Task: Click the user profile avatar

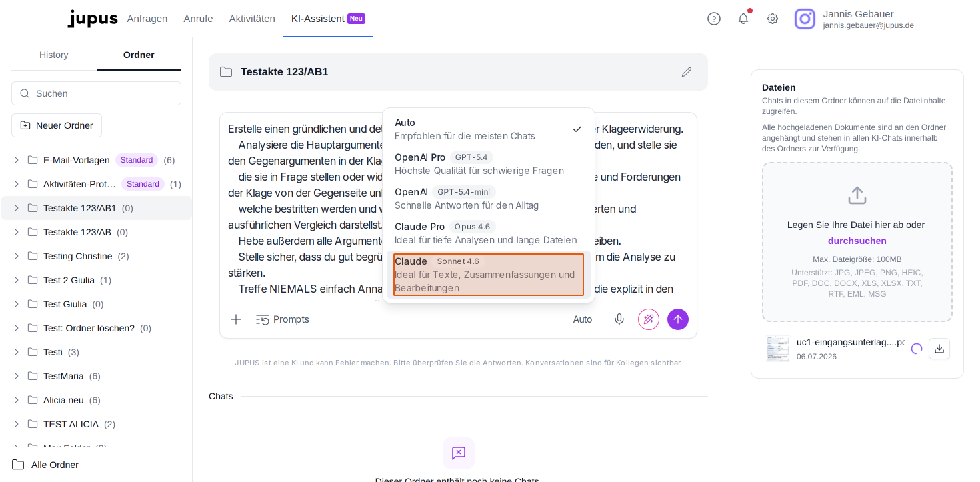Action: pos(805,19)
